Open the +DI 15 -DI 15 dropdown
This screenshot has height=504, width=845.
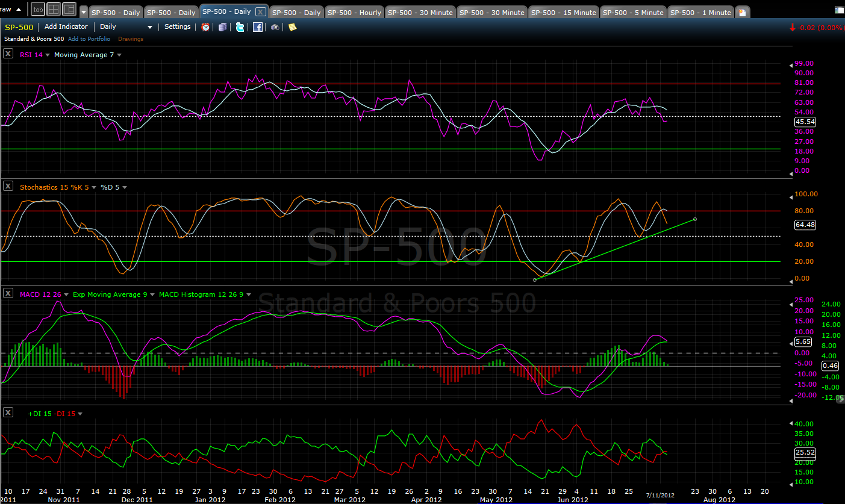[x=80, y=414]
